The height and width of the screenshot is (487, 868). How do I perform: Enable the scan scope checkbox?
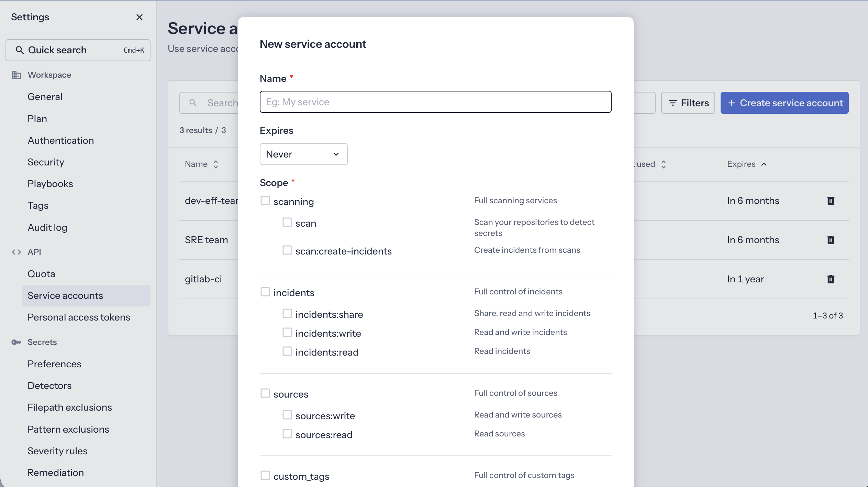287,223
